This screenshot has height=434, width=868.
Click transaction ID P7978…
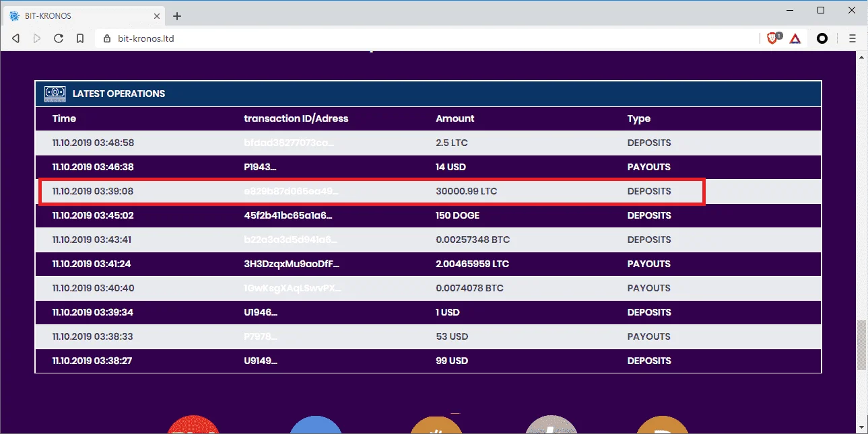coord(260,336)
